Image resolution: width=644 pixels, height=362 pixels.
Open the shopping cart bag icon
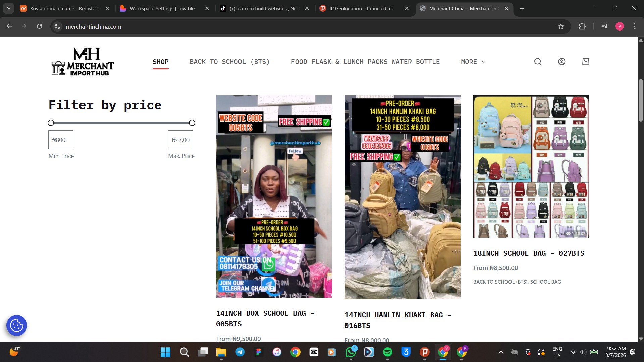tap(586, 62)
